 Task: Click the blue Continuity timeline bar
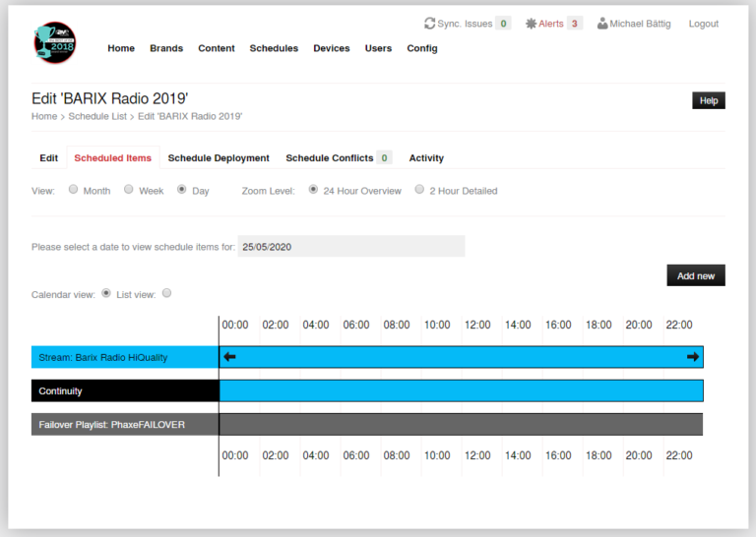click(x=461, y=390)
